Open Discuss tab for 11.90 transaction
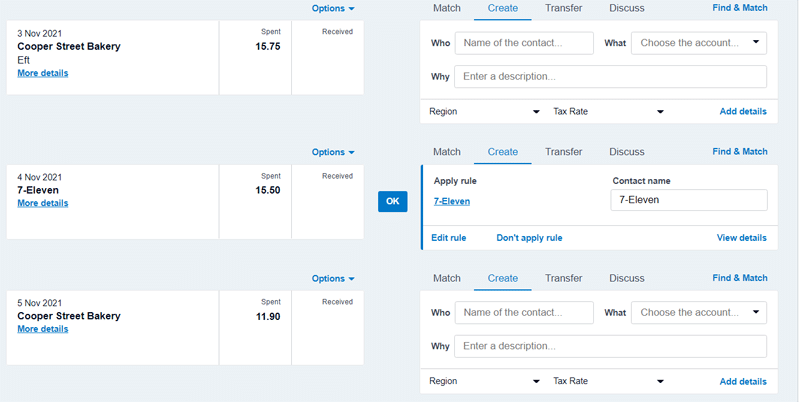Screen dimensions: 800x402 coord(627,278)
